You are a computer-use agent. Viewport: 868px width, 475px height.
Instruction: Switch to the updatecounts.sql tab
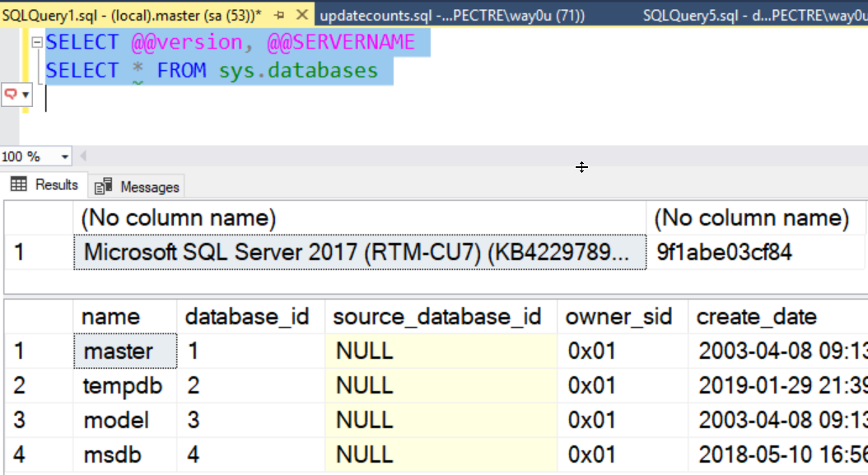point(451,15)
